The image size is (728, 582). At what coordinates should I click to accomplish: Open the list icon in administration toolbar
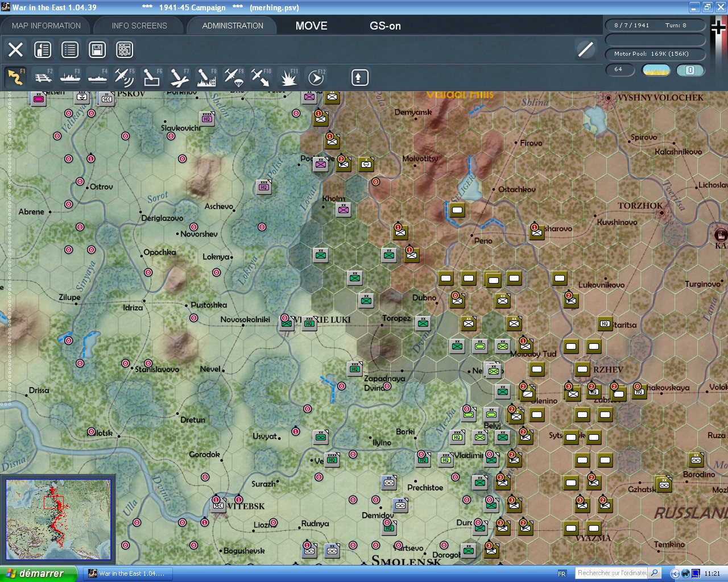(70, 50)
